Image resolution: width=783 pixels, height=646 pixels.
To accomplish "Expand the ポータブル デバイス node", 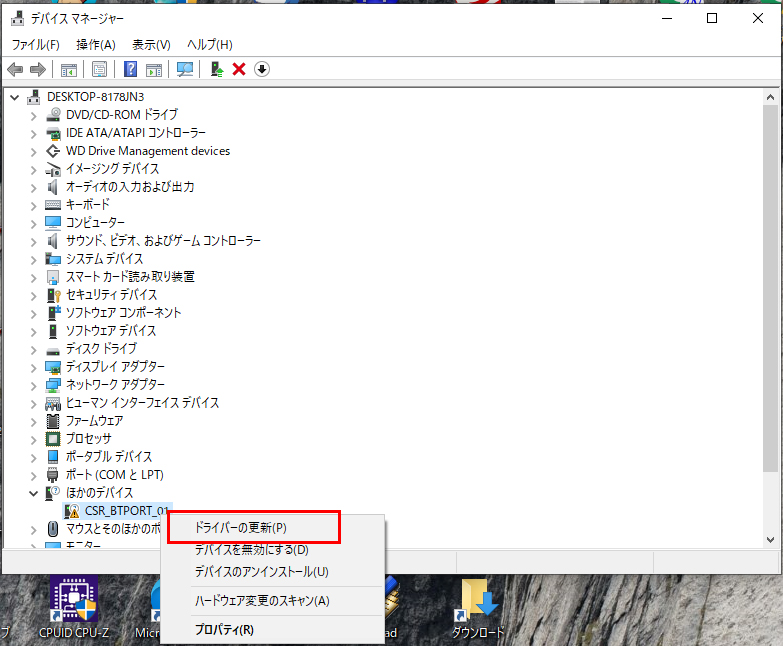I will (33, 457).
